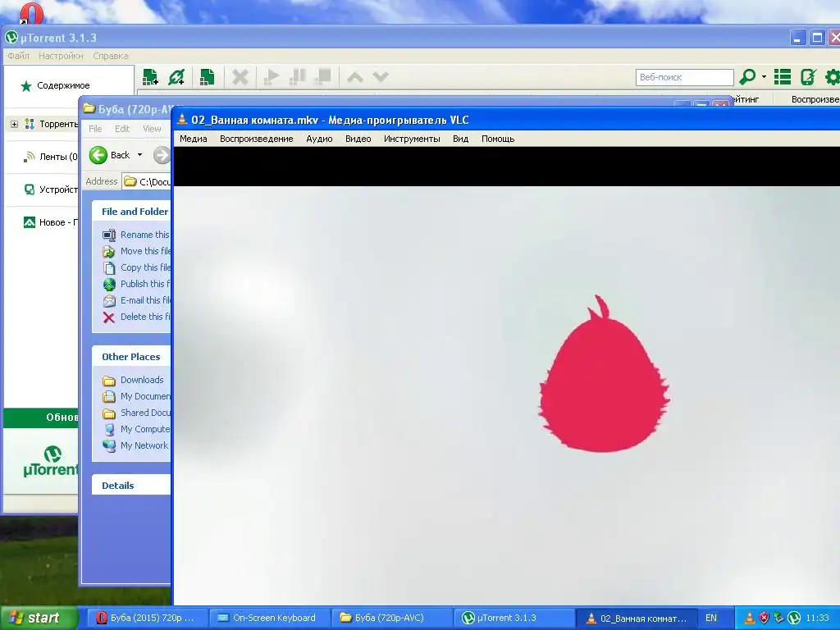Click the add torrent icon in µTorrent toolbar
This screenshot has height=630, width=840.
point(151,77)
